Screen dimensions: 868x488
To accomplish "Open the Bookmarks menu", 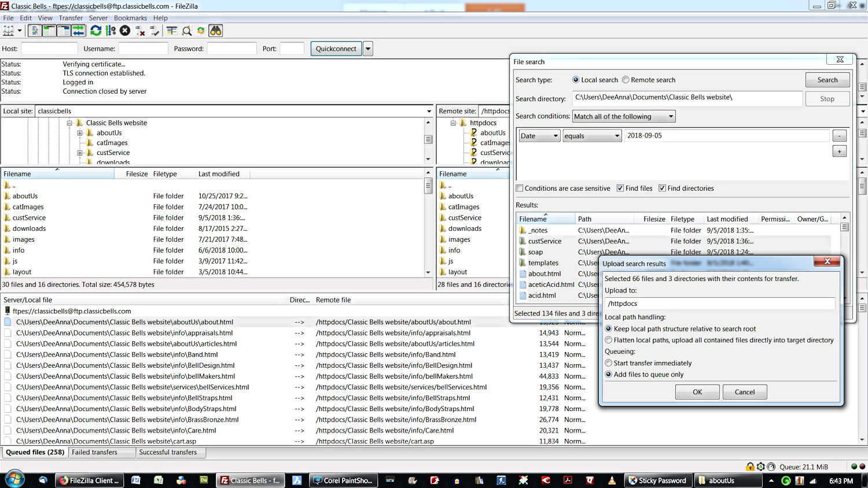I will pos(130,18).
